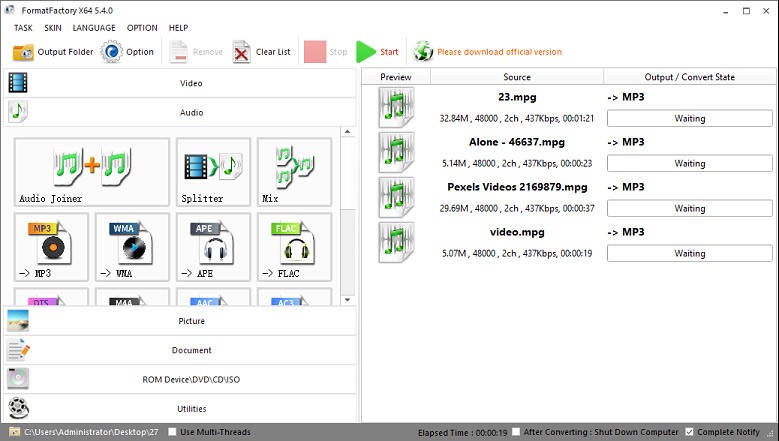Viewport: 779px width, 441px height.
Task: Click the video.mpg preview thumbnail
Action: click(396, 242)
